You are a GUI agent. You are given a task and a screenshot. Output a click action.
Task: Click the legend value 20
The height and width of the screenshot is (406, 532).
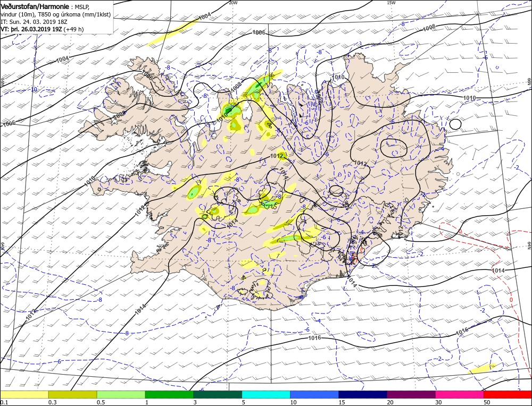coord(390,402)
